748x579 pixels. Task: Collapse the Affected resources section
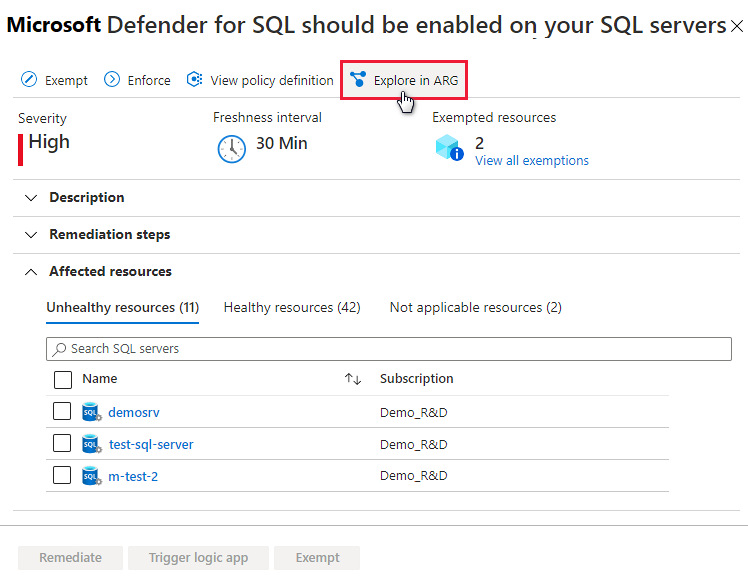31,272
